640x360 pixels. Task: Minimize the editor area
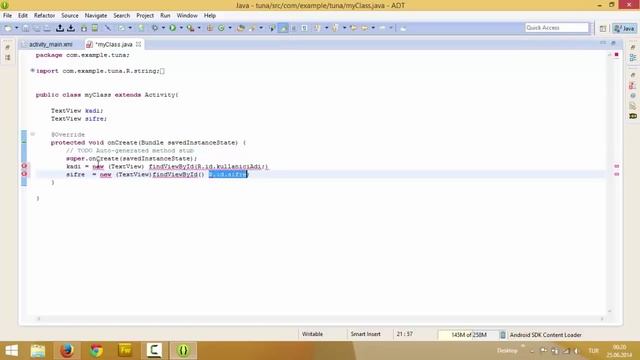tap(603, 43)
